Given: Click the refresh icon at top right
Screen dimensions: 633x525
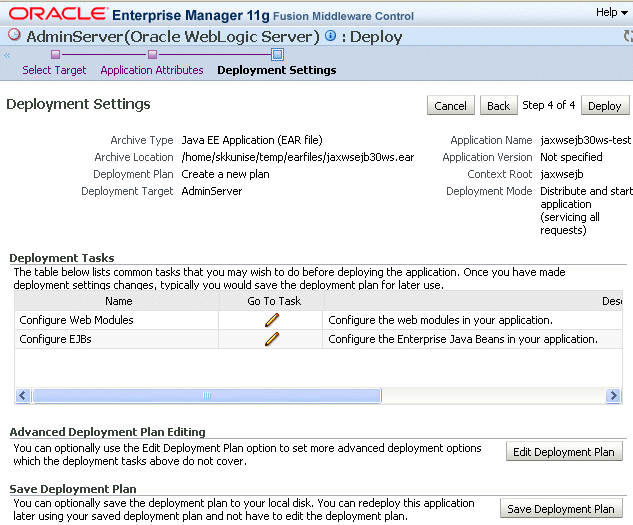Looking at the screenshot, I should tap(628, 36).
